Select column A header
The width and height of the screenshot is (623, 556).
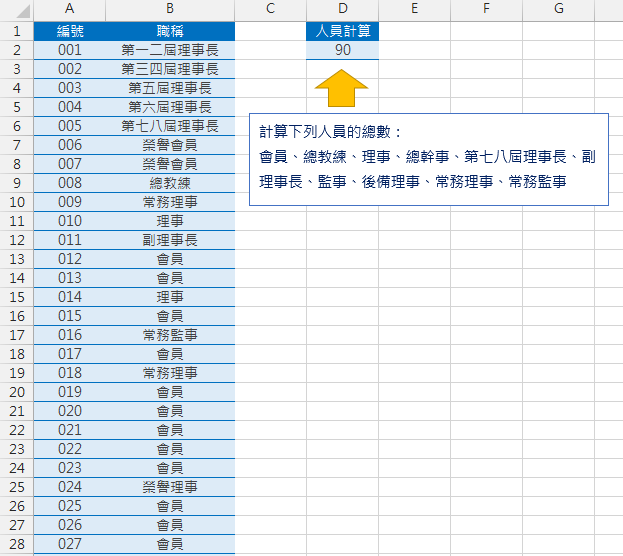tap(70, 9)
